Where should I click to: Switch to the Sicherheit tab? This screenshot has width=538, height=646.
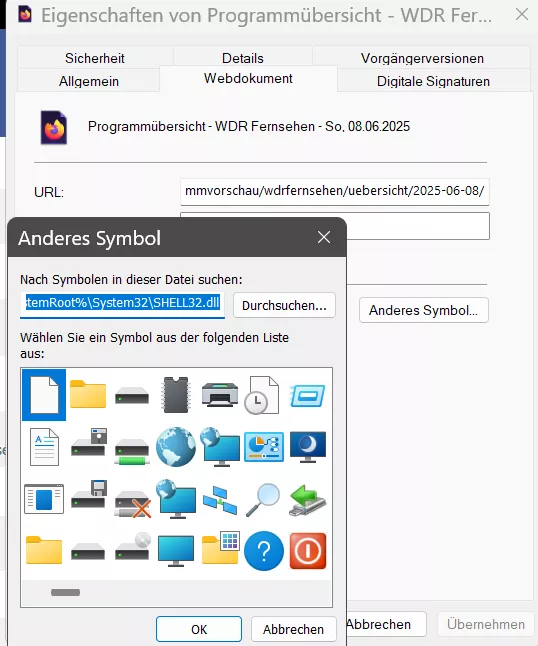click(95, 58)
